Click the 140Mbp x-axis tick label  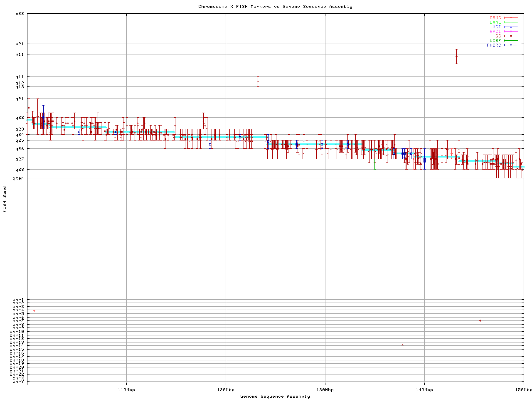(424, 390)
